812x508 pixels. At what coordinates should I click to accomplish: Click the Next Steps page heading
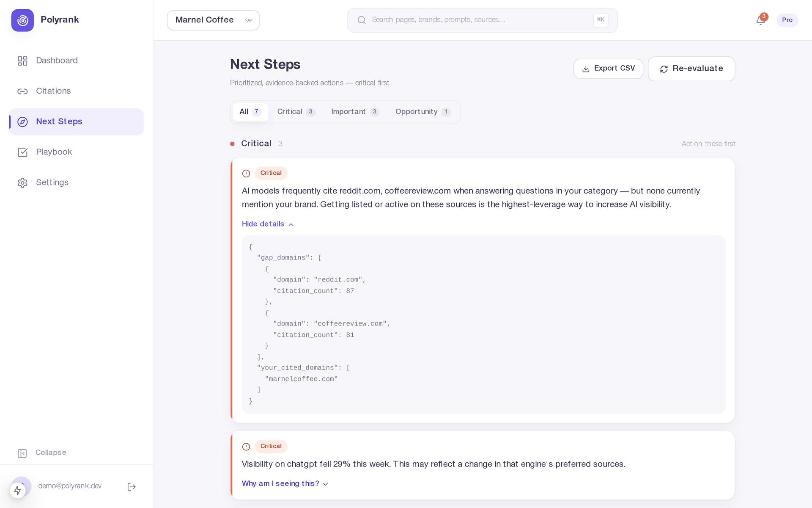point(265,64)
